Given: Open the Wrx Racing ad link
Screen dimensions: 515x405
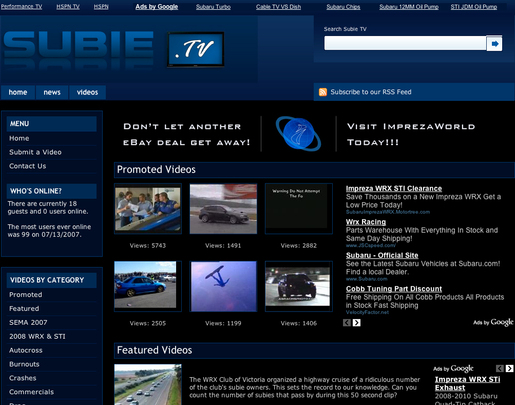Looking at the screenshot, I should [366, 222].
